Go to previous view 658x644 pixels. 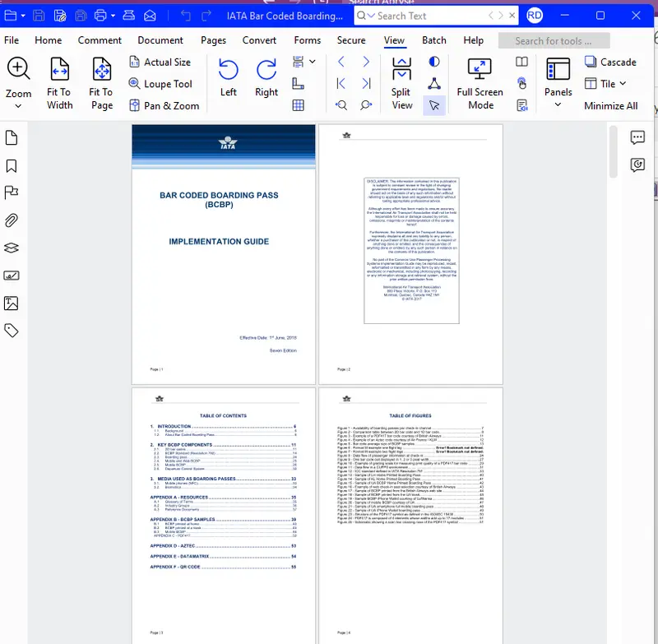coord(341,105)
